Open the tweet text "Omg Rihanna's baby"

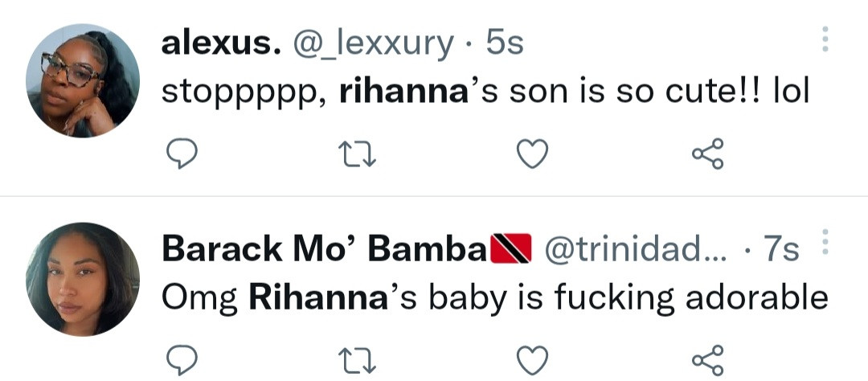pyautogui.click(x=494, y=298)
